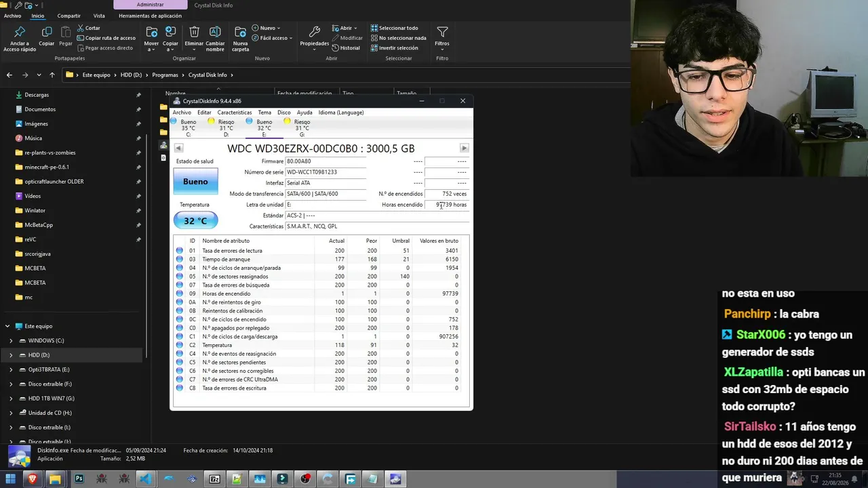Click Este equipo in the address bar
The image size is (868, 488).
coord(96,75)
